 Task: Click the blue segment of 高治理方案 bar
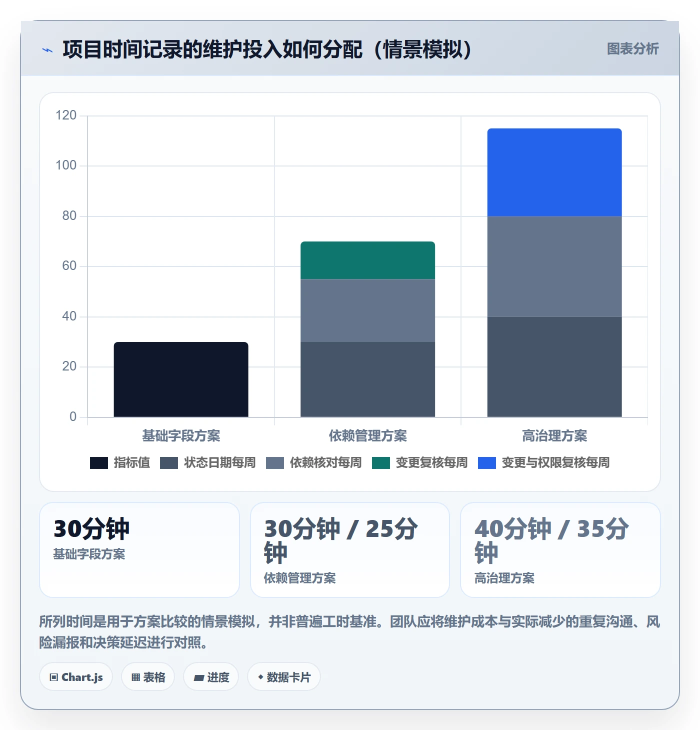(554, 172)
